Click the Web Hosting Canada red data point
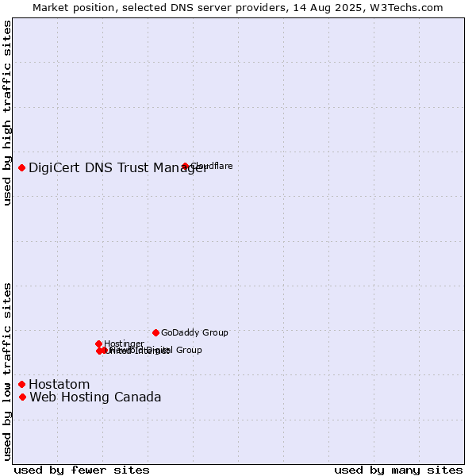This screenshot has width=476, height=476. point(22,397)
